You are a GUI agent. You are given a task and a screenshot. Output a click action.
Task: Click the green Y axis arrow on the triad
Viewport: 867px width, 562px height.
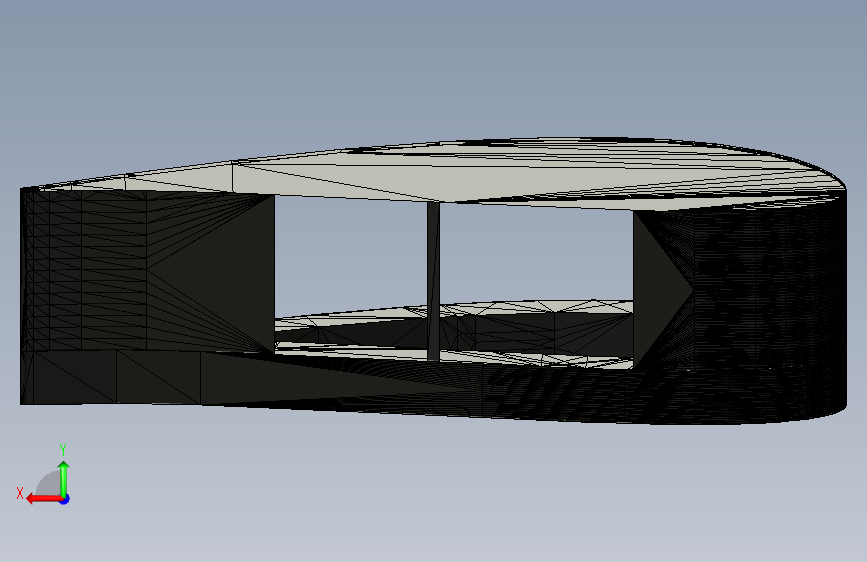pos(64,479)
